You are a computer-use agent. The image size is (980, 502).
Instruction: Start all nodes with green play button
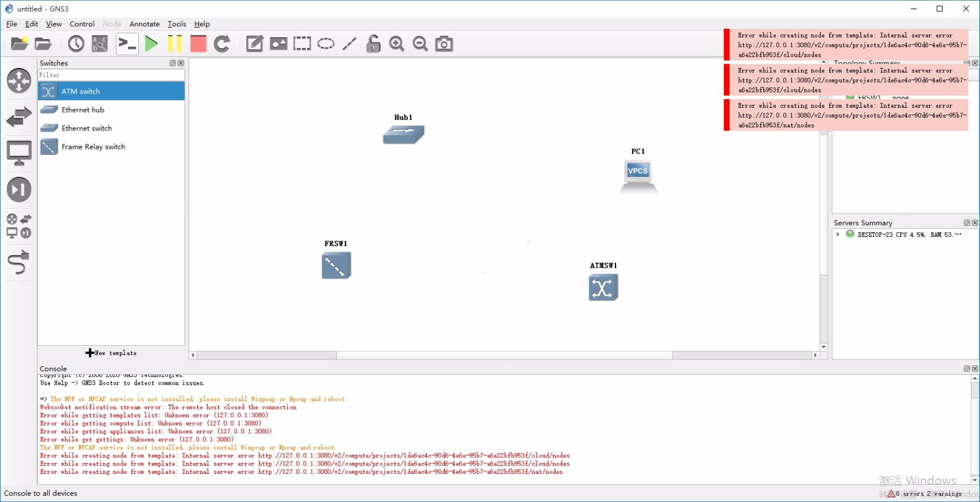click(151, 43)
